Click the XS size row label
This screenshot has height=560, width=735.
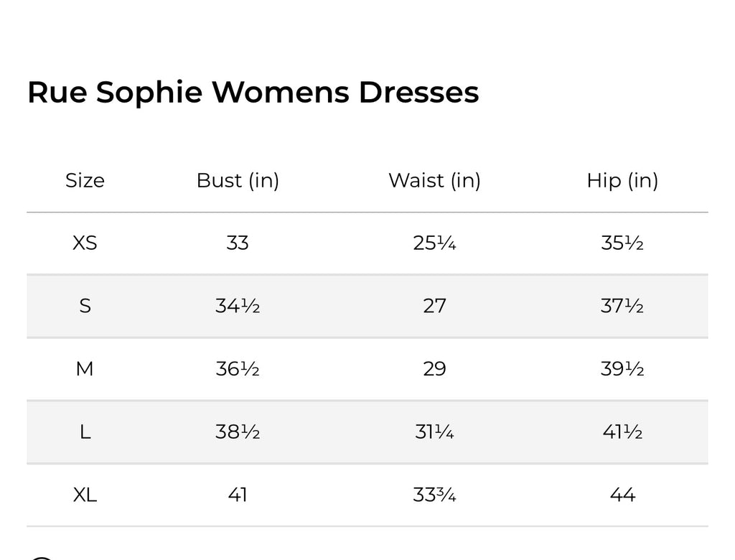click(x=85, y=243)
